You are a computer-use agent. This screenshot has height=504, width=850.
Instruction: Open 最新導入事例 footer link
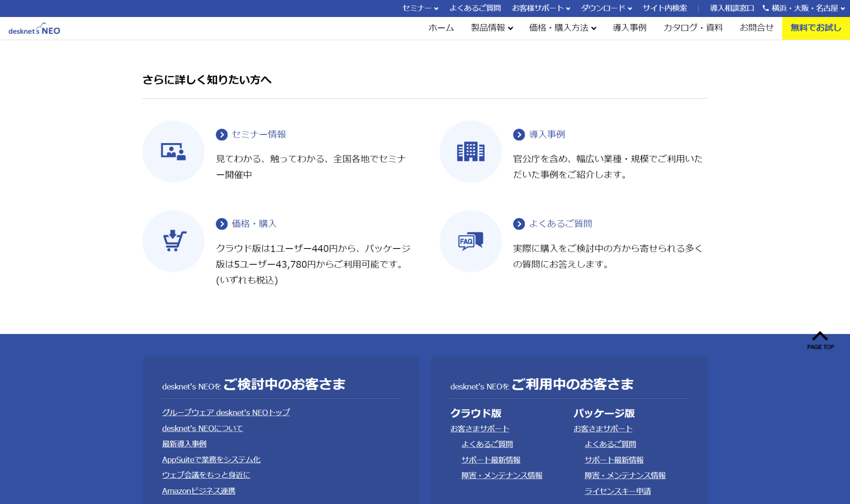(184, 444)
